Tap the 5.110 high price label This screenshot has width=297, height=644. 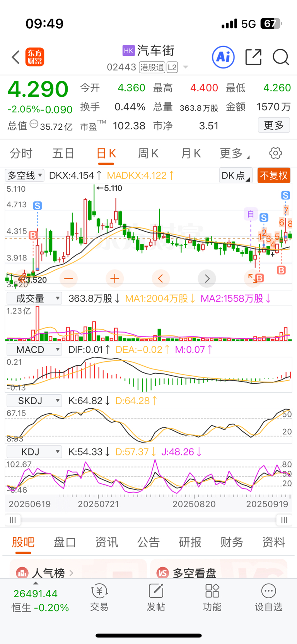109,188
